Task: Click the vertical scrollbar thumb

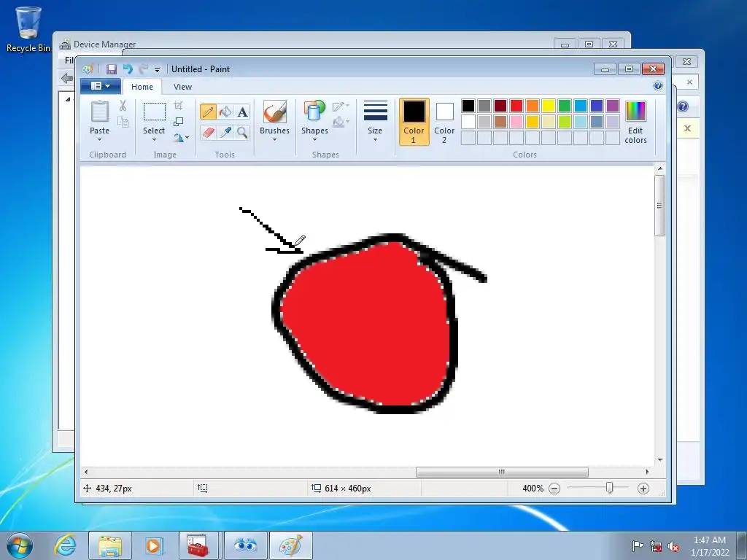Action: click(x=659, y=205)
